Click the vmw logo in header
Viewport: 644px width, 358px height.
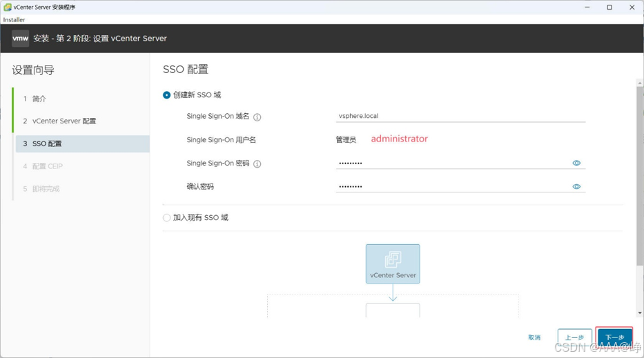pyautogui.click(x=20, y=38)
